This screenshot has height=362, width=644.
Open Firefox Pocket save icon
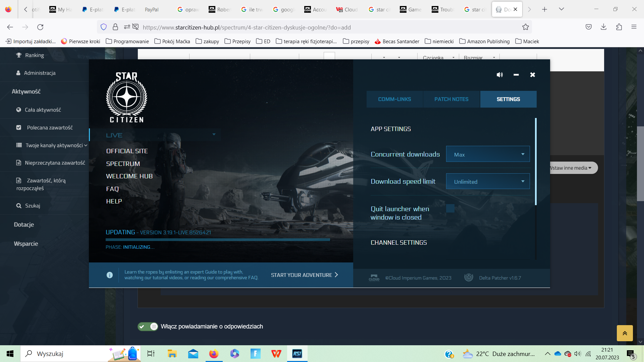pyautogui.click(x=589, y=27)
